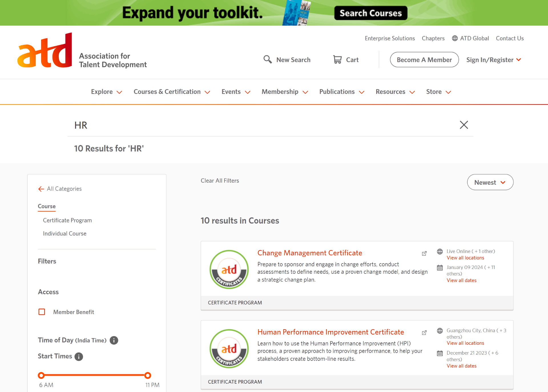
Task: Open the Resources navigation menu
Action: [394, 91]
